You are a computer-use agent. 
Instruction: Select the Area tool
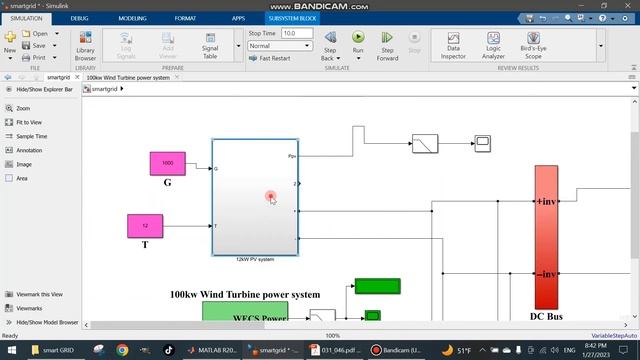point(16,178)
